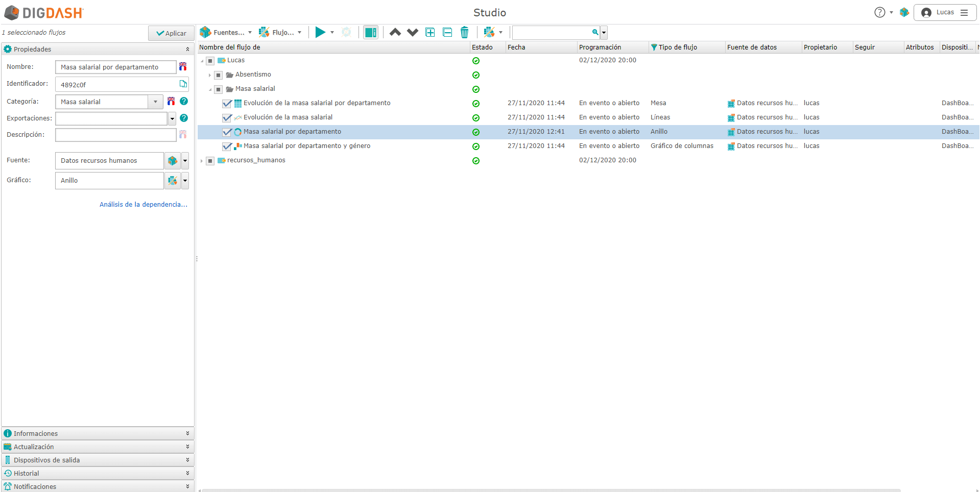Expand the Actualización panel
The height and width of the screenshot is (492, 980).
tap(97, 447)
